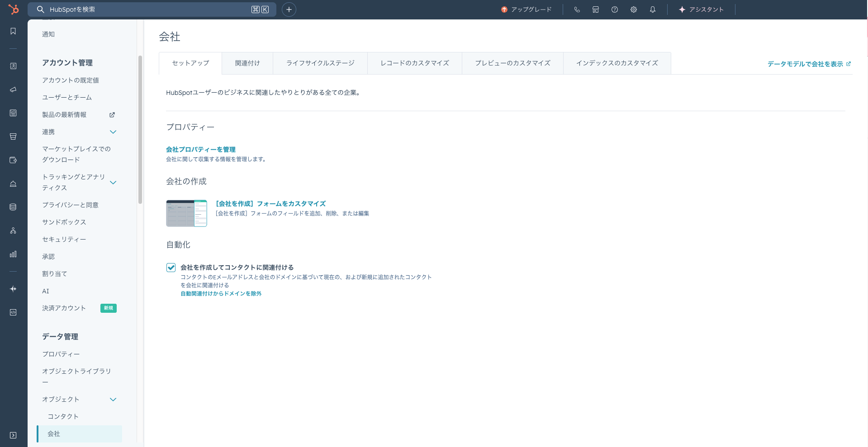Click the plus quick-create button

[289, 9]
